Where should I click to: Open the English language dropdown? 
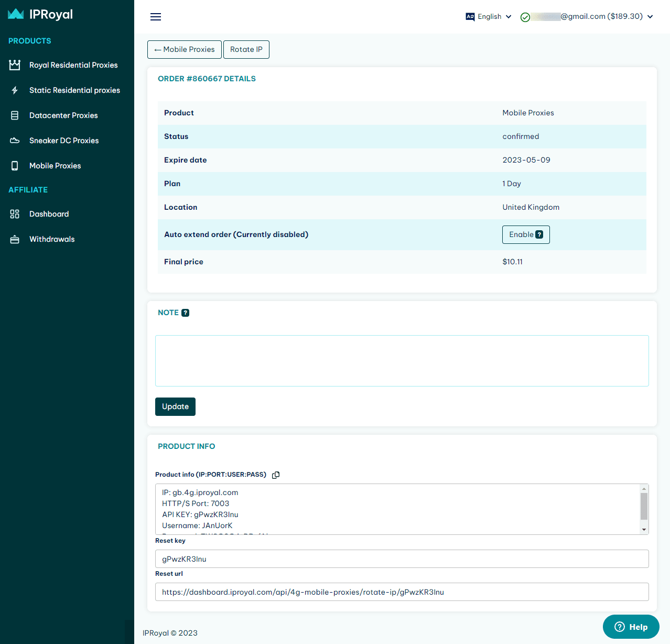[489, 17]
